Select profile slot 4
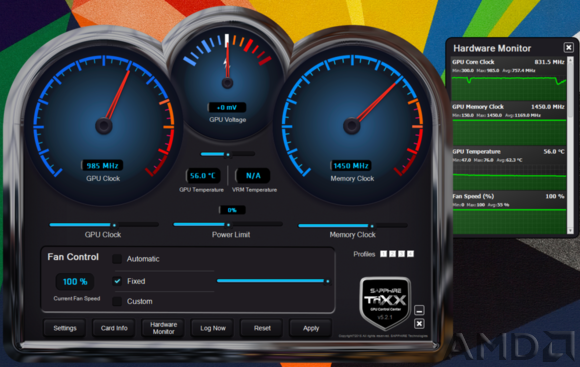 point(410,254)
